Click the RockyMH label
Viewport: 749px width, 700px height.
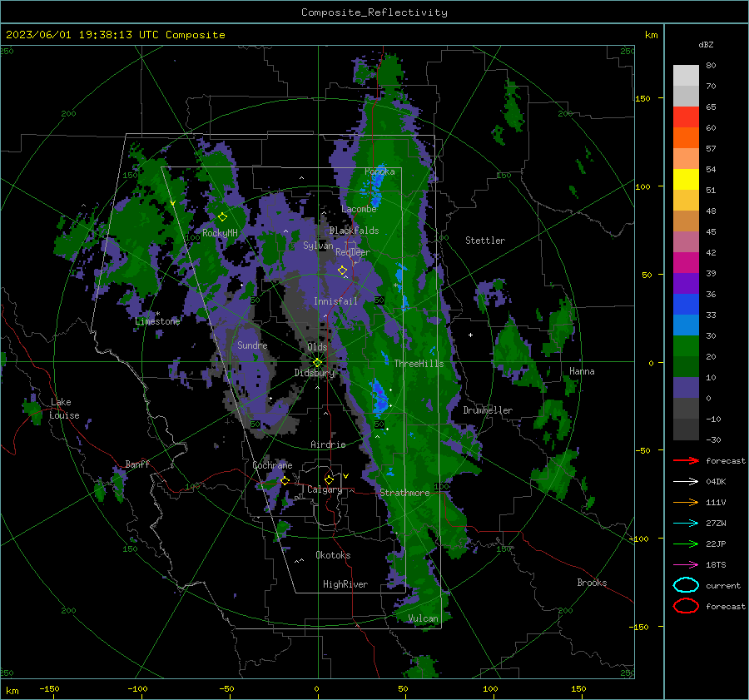tap(220, 233)
